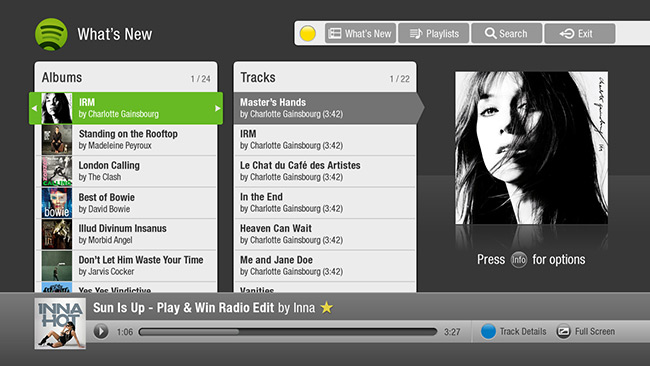Select track Le Chat du Café des Artistes

tap(325, 171)
